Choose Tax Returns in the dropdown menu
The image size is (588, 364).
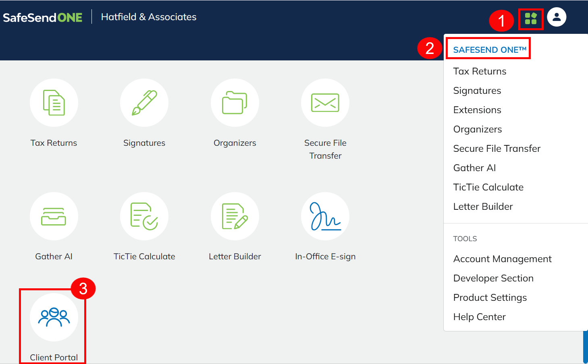pos(480,71)
